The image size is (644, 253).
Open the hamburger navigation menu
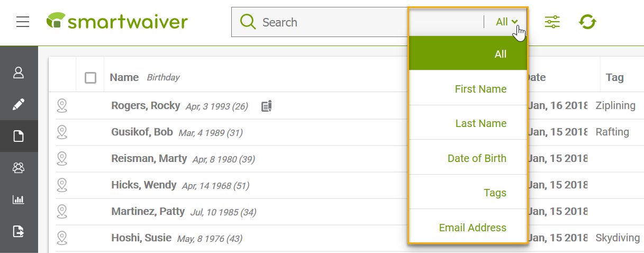(x=23, y=22)
